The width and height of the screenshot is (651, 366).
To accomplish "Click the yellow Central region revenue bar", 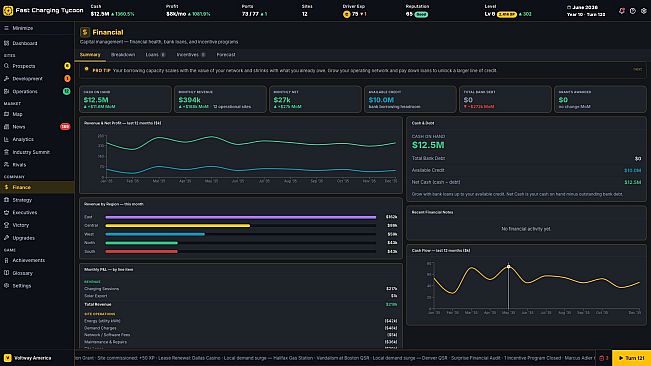I will tap(178, 226).
